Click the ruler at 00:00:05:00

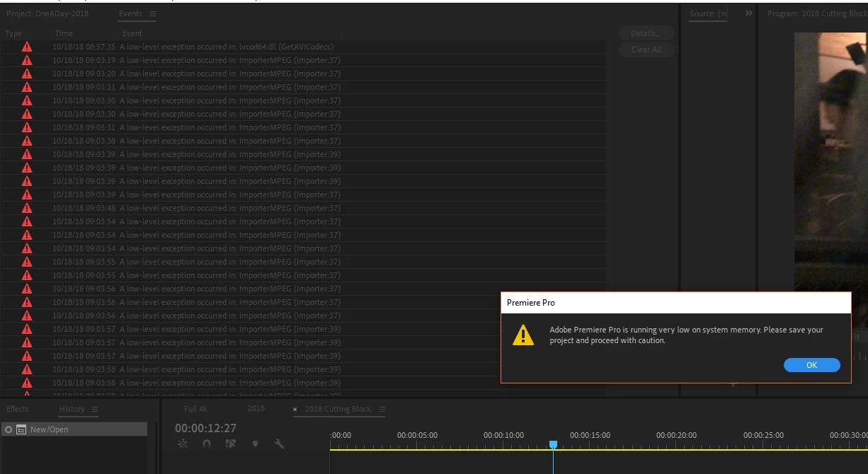(x=417, y=435)
